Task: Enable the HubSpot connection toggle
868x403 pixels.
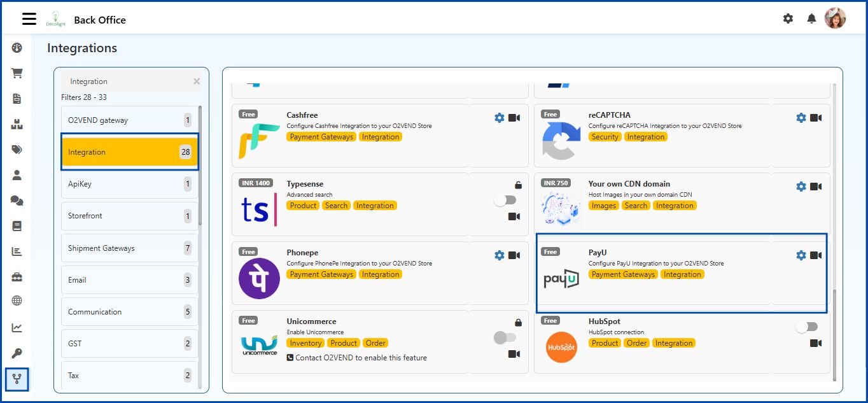Action: pyautogui.click(x=807, y=326)
